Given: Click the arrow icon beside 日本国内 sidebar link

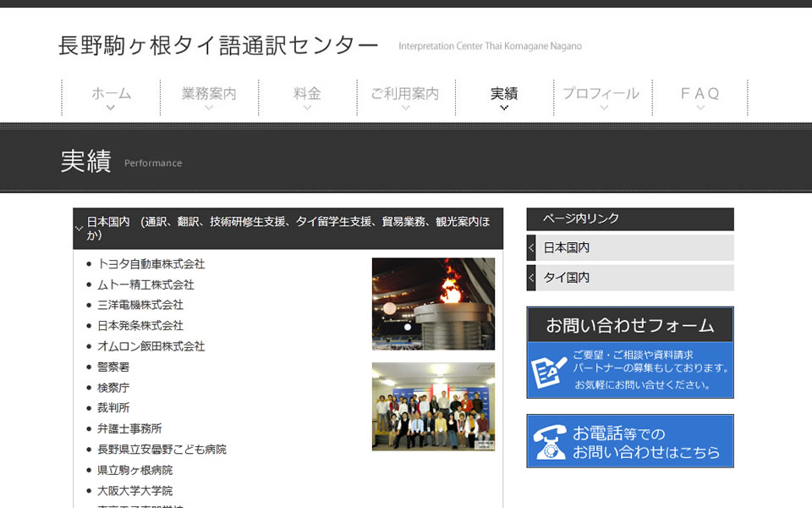Looking at the screenshot, I should [x=531, y=248].
